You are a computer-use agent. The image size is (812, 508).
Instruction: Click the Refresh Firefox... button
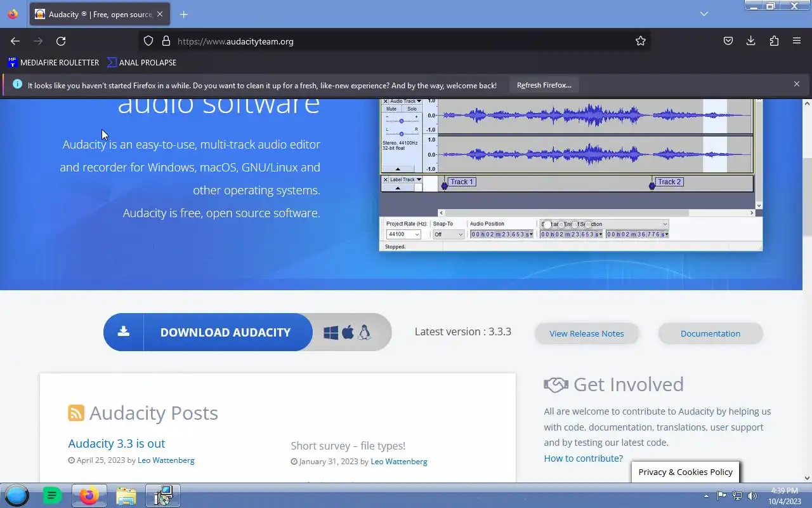(x=544, y=85)
